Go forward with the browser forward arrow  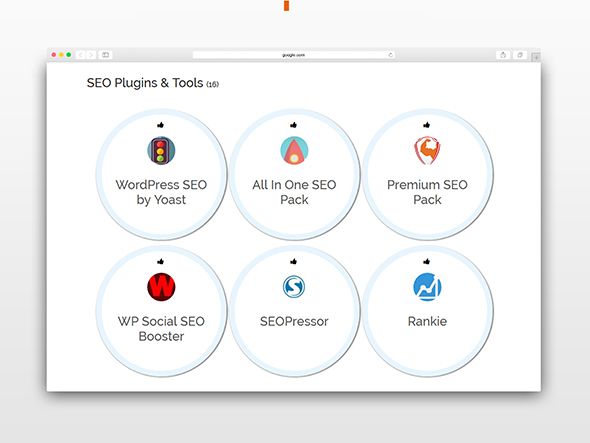click(x=91, y=55)
